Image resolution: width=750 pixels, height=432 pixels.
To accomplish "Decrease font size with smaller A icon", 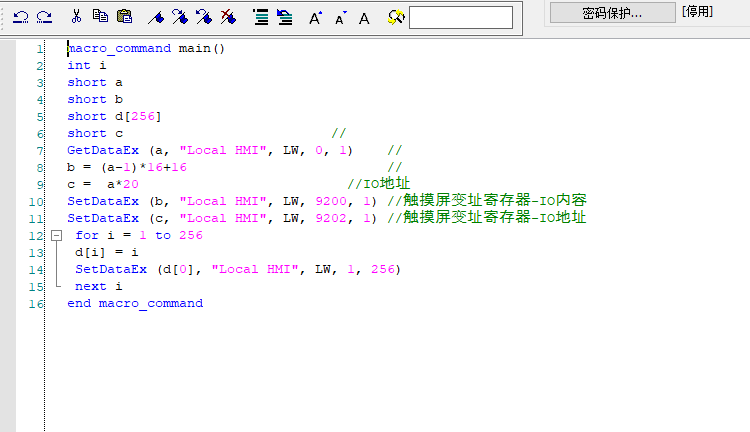I will coord(340,17).
